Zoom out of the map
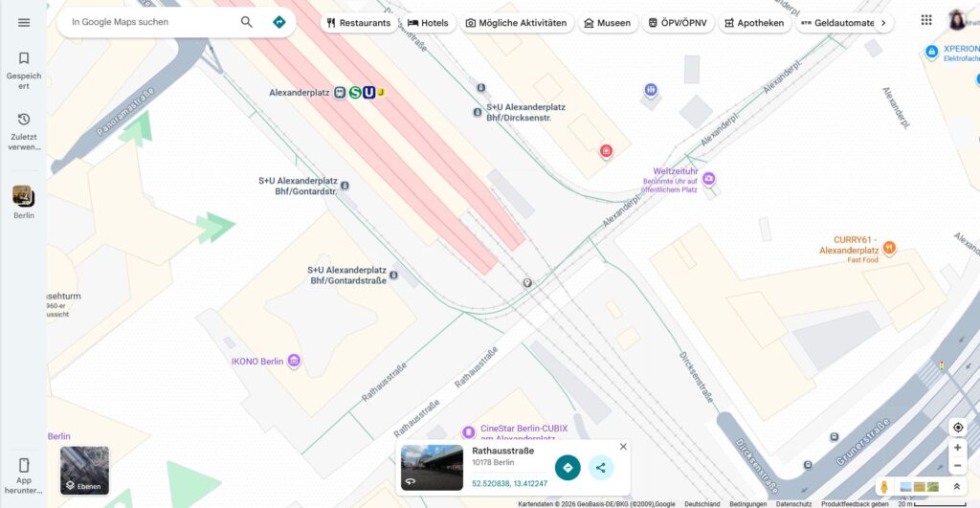This screenshot has height=508, width=980. click(x=957, y=466)
